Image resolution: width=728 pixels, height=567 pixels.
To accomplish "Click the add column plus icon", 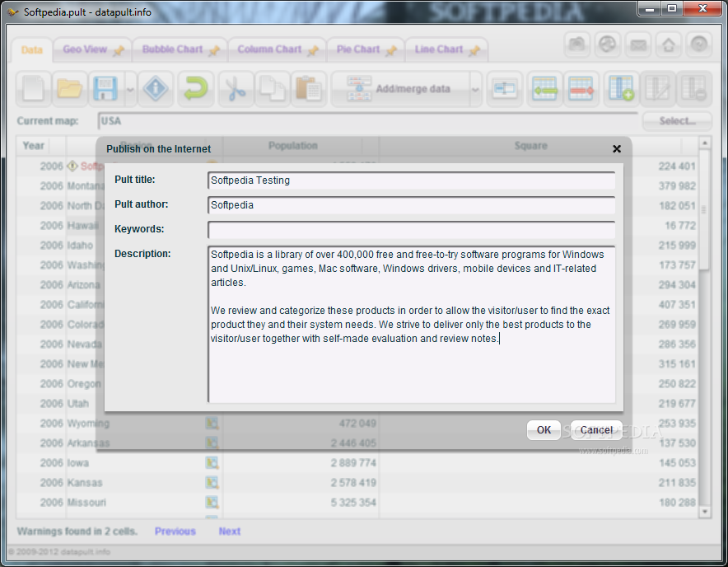I will 621,88.
